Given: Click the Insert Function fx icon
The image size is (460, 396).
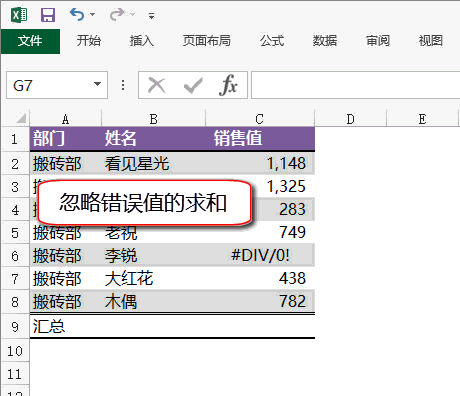Looking at the screenshot, I should point(228,85).
